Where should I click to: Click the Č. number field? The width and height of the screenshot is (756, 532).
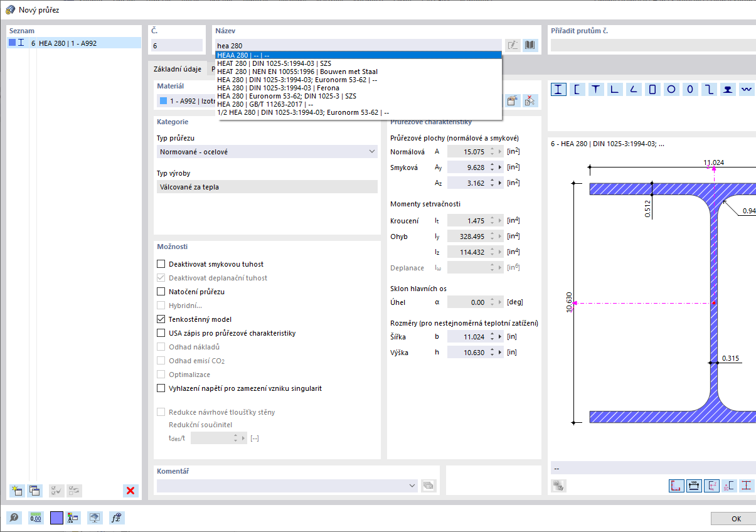176,45
